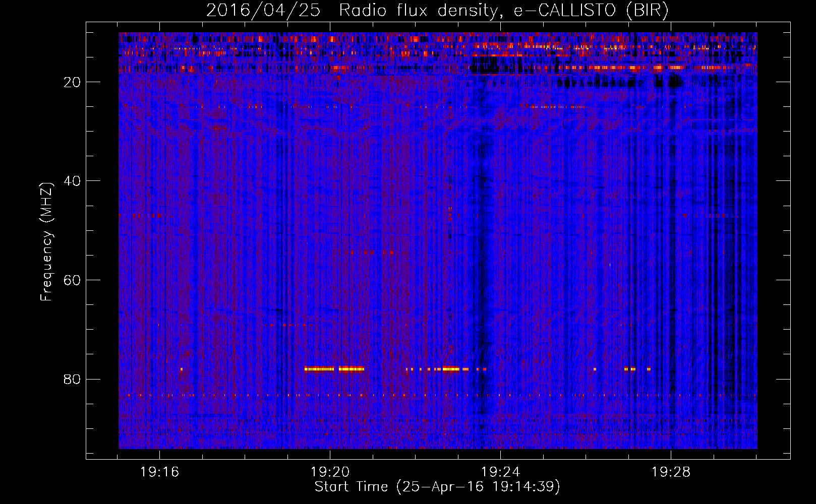816x504 pixels.
Task: Click the 20 MHz frequency tick label
Action: pyautogui.click(x=73, y=82)
